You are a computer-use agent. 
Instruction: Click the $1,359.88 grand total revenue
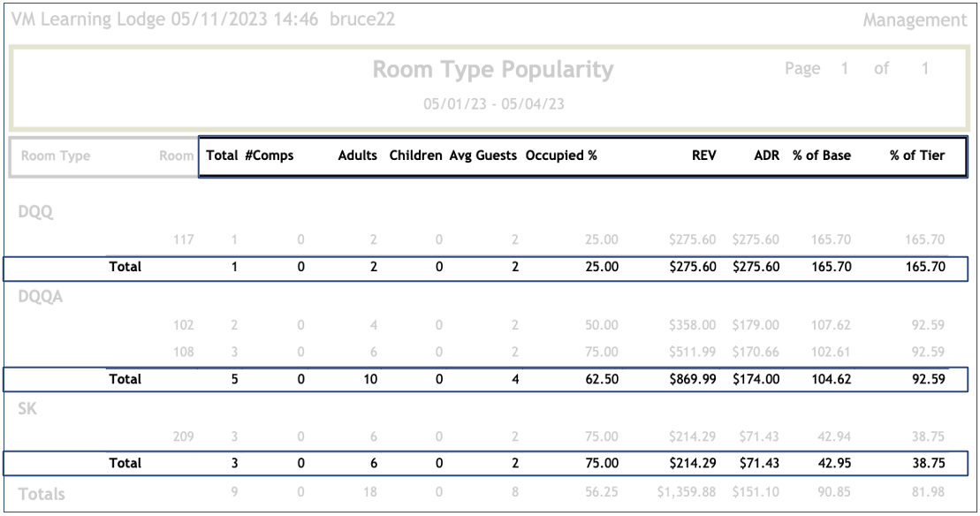tap(687, 493)
